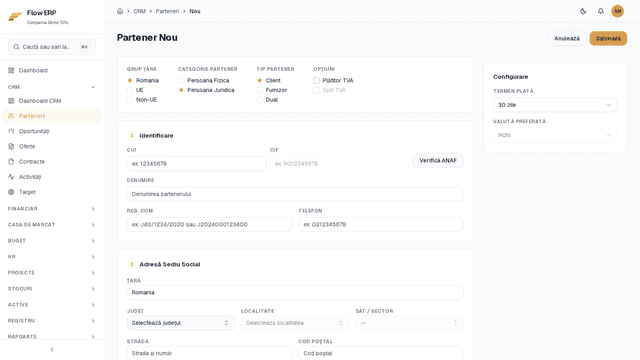Click the Verifică ANAF button
This screenshot has height=360, width=640.
(x=438, y=160)
